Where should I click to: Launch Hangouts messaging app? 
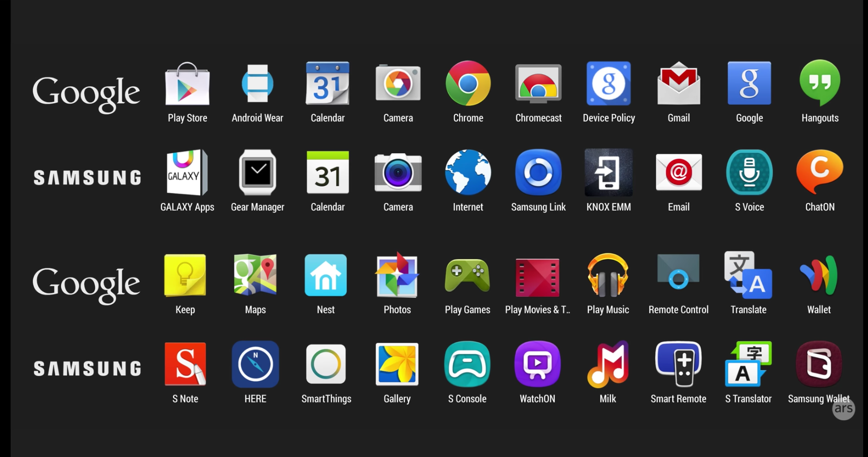(820, 83)
